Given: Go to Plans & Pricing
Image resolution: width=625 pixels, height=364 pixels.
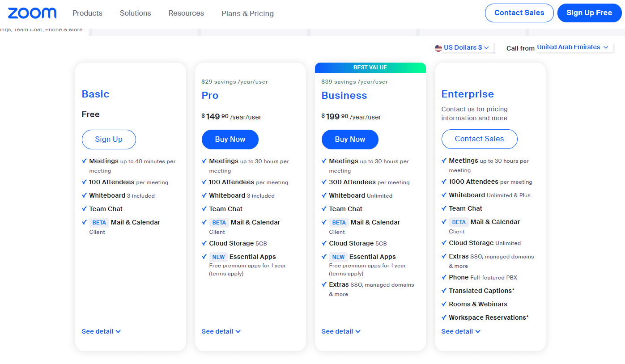Looking at the screenshot, I should [248, 13].
